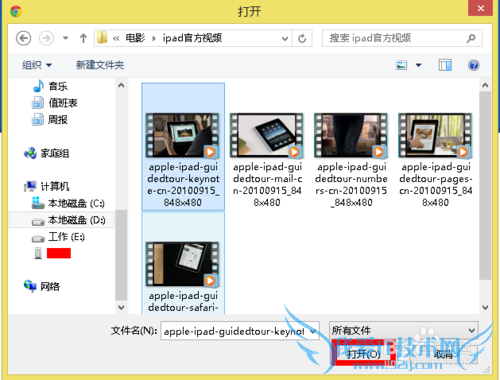Click the 取消 button
The height and width of the screenshot is (380, 500).
(x=443, y=354)
